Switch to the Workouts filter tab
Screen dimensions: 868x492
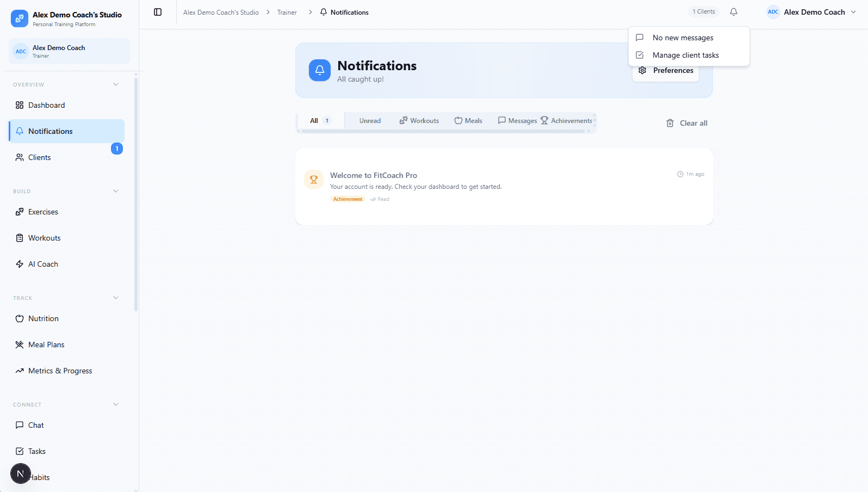[x=419, y=121]
